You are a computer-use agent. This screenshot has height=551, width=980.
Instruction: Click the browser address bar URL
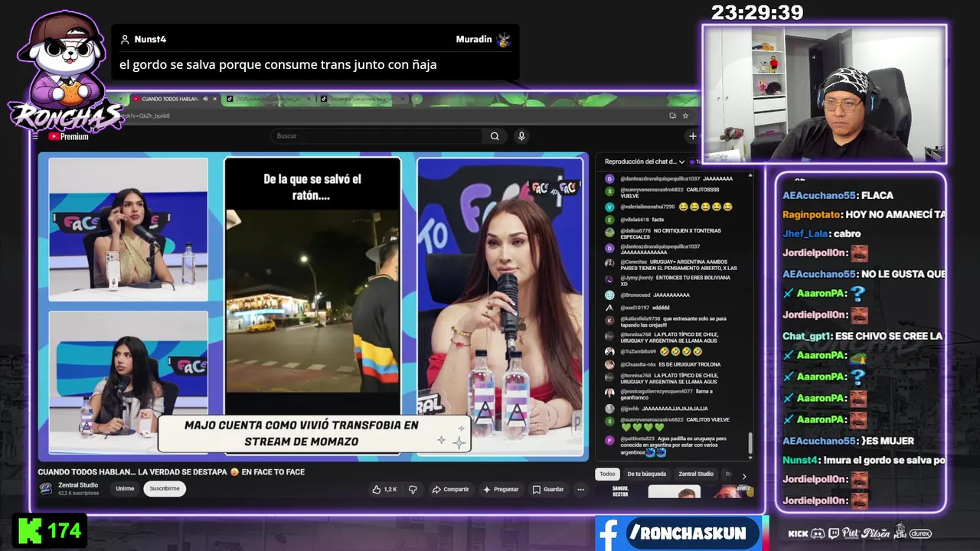pos(145,116)
